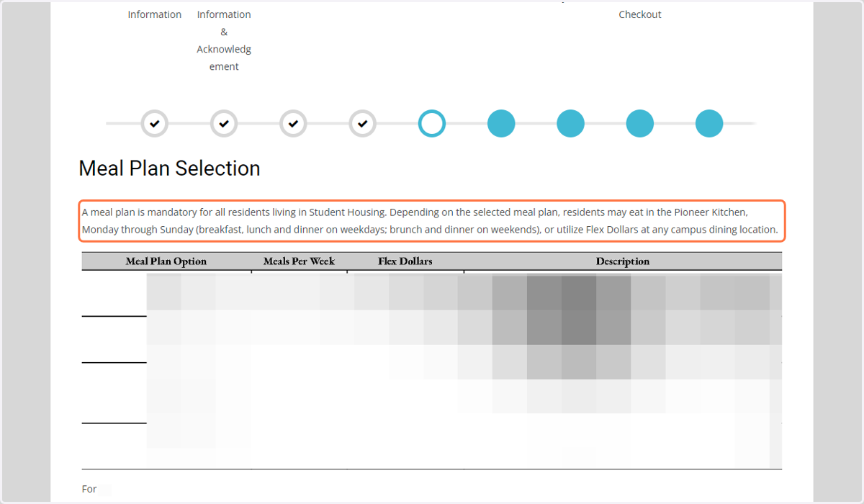
Task: Click the first step's "Information" label
Action: [x=155, y=14]
